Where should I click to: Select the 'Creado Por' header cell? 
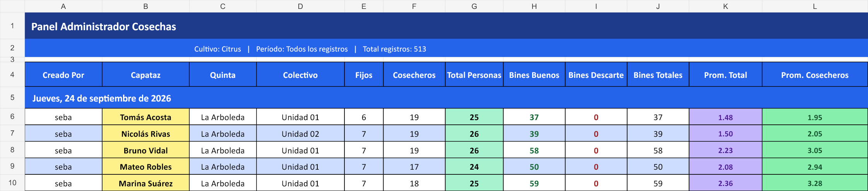(63, 75)
